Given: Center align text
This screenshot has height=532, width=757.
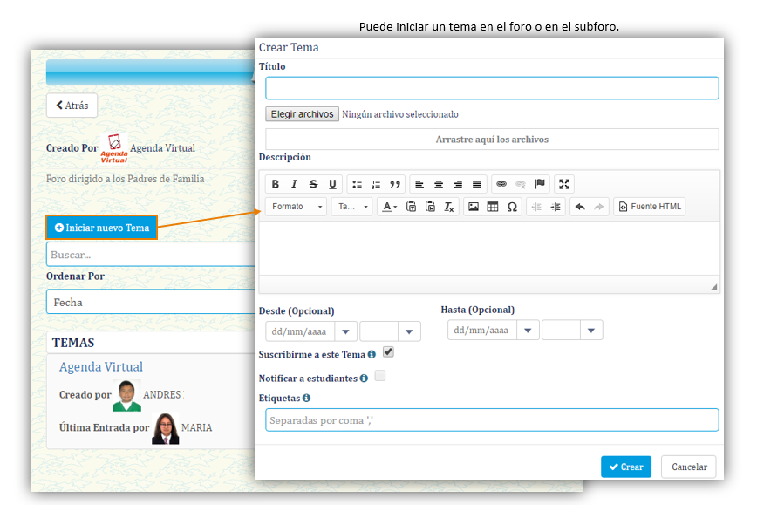Looking at the screenshot, I should [x=439, y=184].
